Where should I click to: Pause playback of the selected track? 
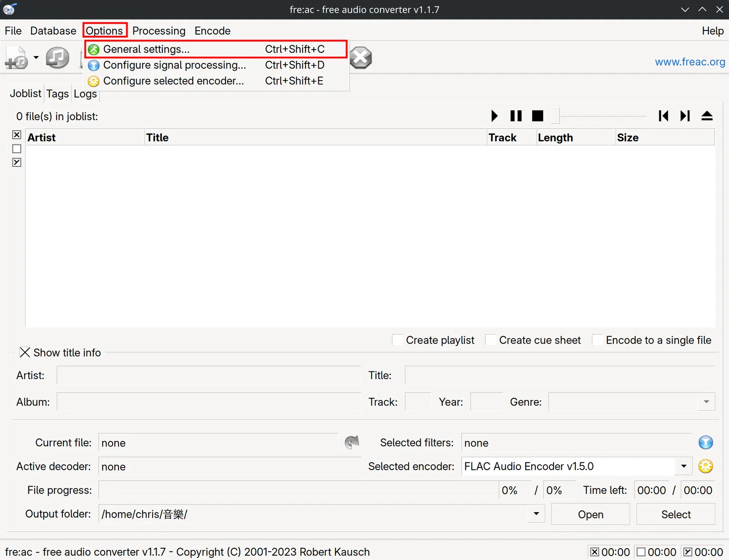coord(516,116)
